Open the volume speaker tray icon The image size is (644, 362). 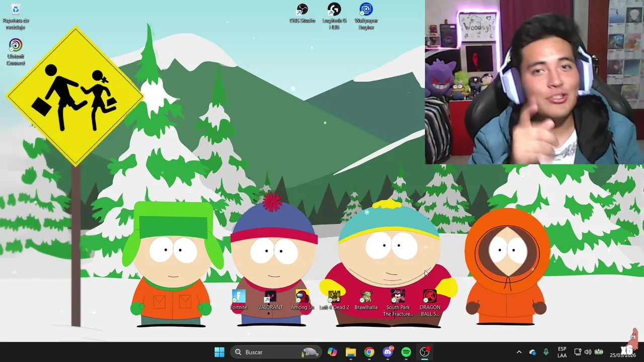click(x=588, y=352)
